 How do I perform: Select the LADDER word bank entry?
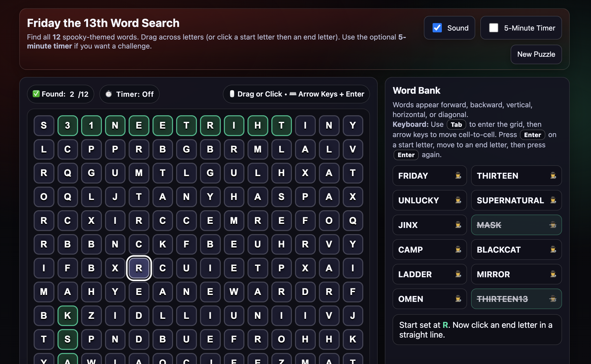click(x=430, y=274)
